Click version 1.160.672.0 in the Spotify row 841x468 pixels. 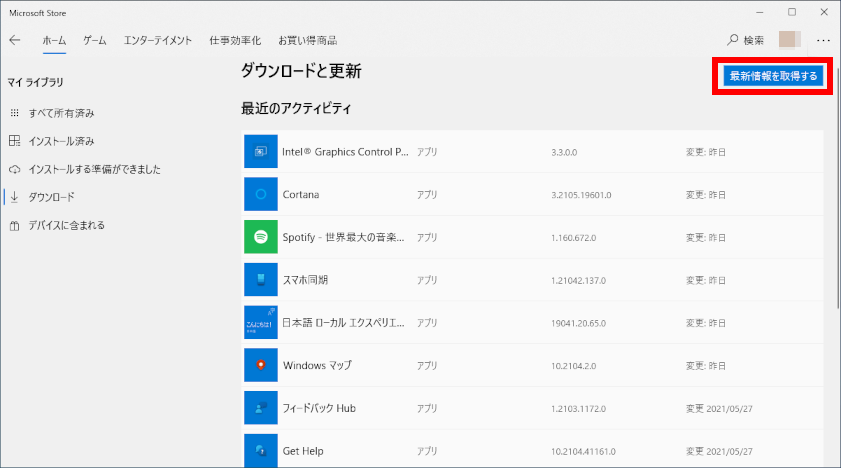click(573, 237)
